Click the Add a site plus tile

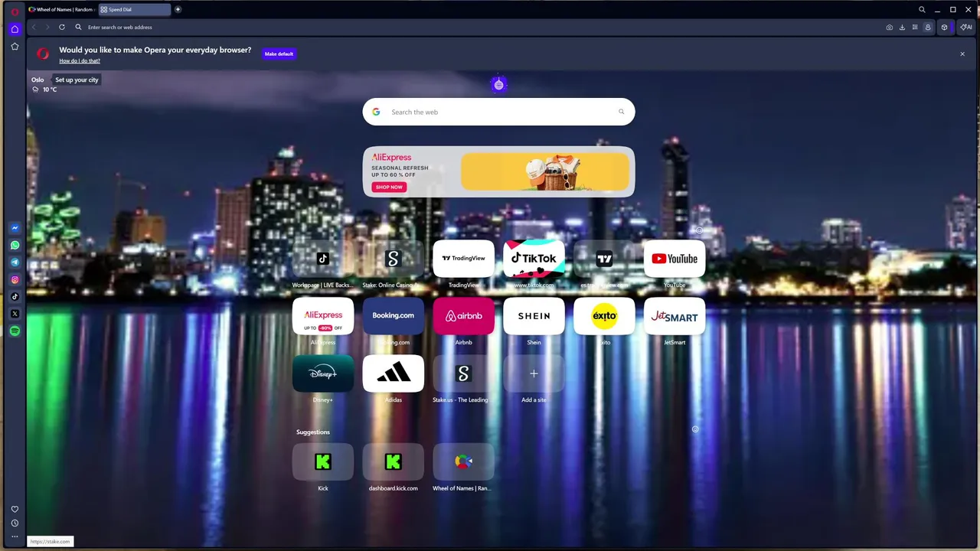coord(534,373)
